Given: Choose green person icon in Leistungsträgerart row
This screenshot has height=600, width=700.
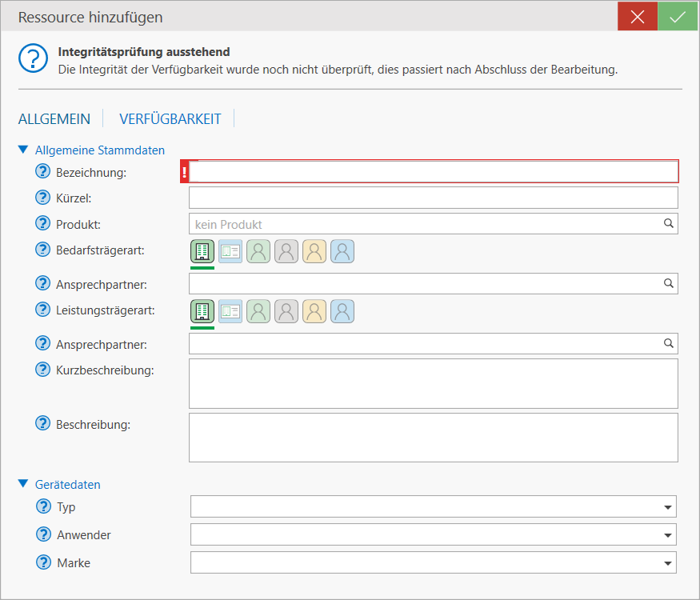Looking at the screenshot, I should (258, 312).
